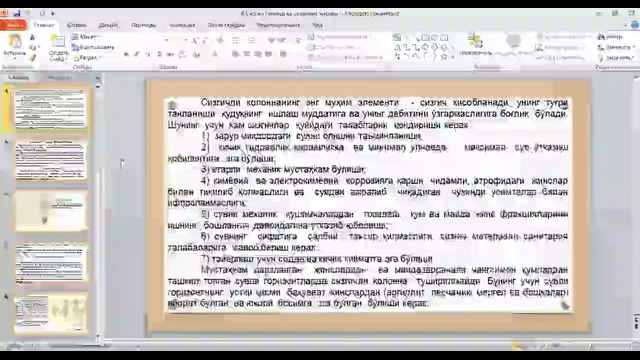This screenshot has width=640, height=360.
Task: Switch to the Анимация ribbon tab
Action: 182,25
